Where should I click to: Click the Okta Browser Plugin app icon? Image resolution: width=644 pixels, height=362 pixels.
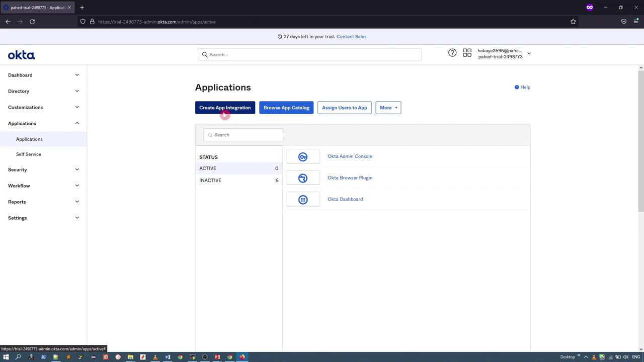pyautogui.click(x=303, y=178)
